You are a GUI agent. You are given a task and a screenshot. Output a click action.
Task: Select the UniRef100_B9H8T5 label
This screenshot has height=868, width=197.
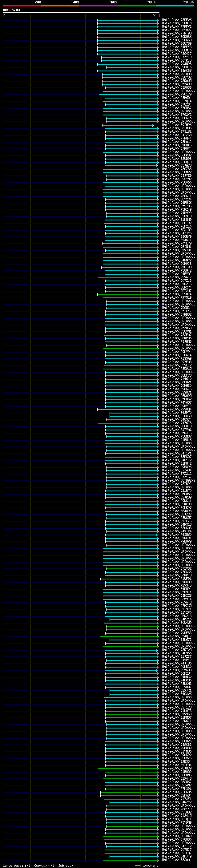[176, 67]
